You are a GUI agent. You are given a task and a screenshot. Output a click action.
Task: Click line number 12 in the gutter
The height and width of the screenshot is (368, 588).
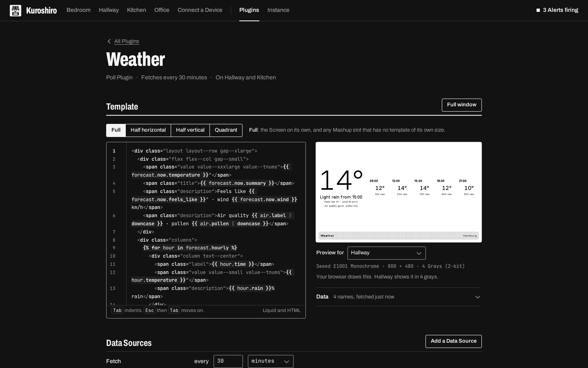tap(112, 273)
